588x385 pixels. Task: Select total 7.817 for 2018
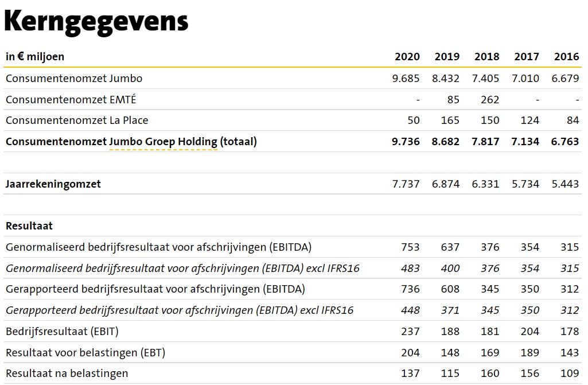[485, 142]
